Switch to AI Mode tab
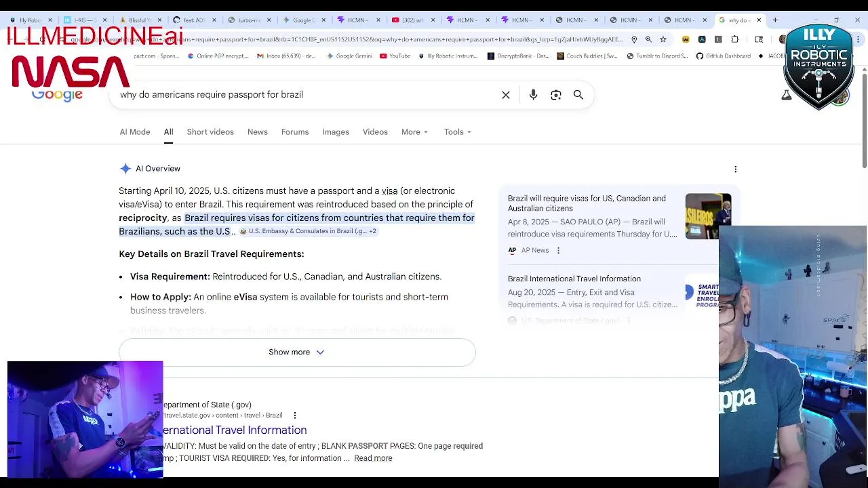 [135, 132]
